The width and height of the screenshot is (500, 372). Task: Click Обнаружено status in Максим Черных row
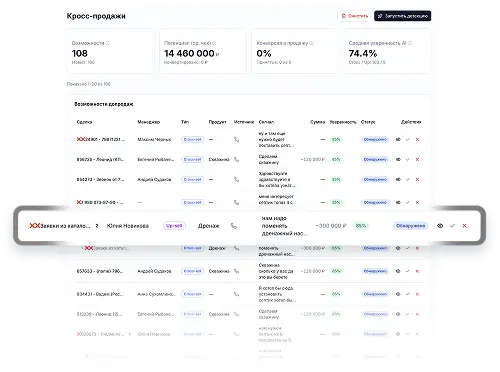375,139
